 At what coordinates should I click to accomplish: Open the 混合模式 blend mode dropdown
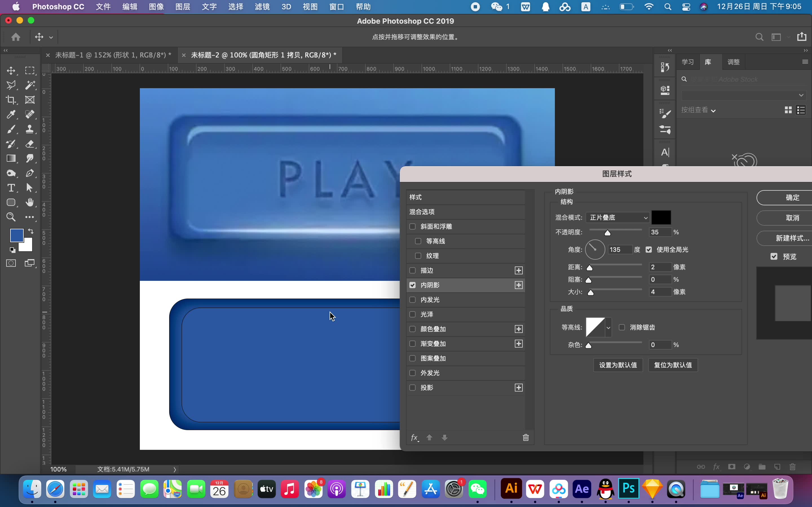617,218
